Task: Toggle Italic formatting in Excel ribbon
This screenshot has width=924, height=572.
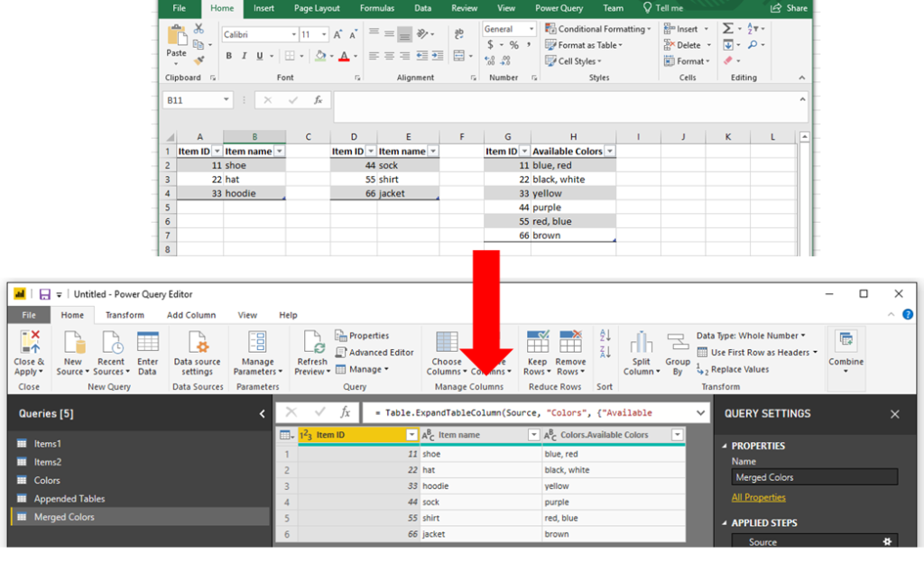Action: 245,56
